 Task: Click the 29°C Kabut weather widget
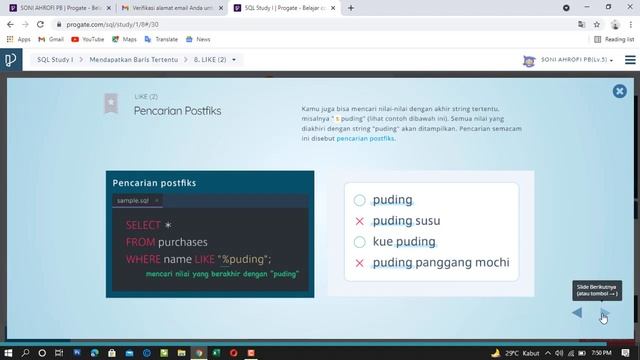(x=516, y=353)
